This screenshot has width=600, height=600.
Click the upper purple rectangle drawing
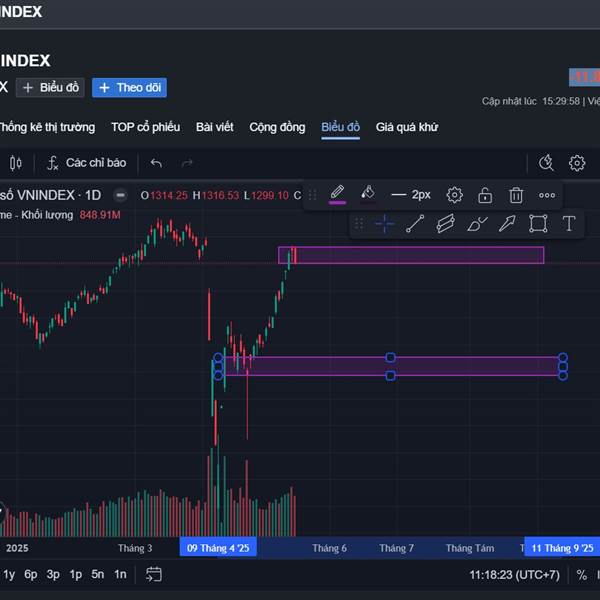(x=411, y=255)
